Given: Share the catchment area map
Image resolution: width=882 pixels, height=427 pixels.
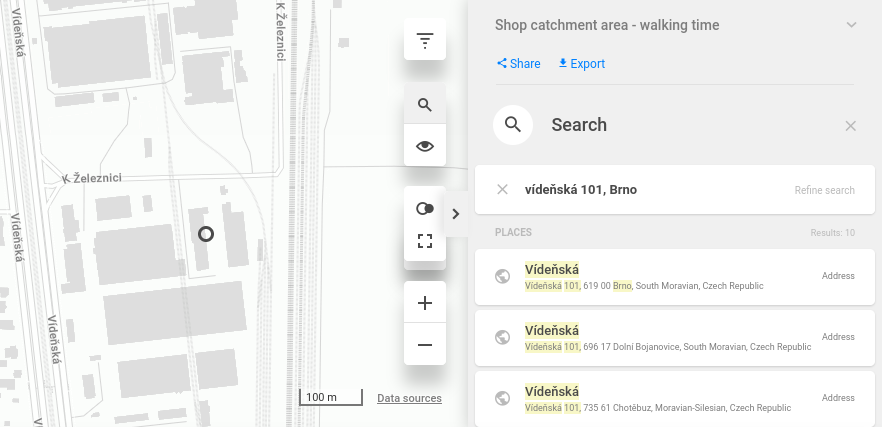Looking at the screenshot, I should pyautogui.click(x=518, y=64).
